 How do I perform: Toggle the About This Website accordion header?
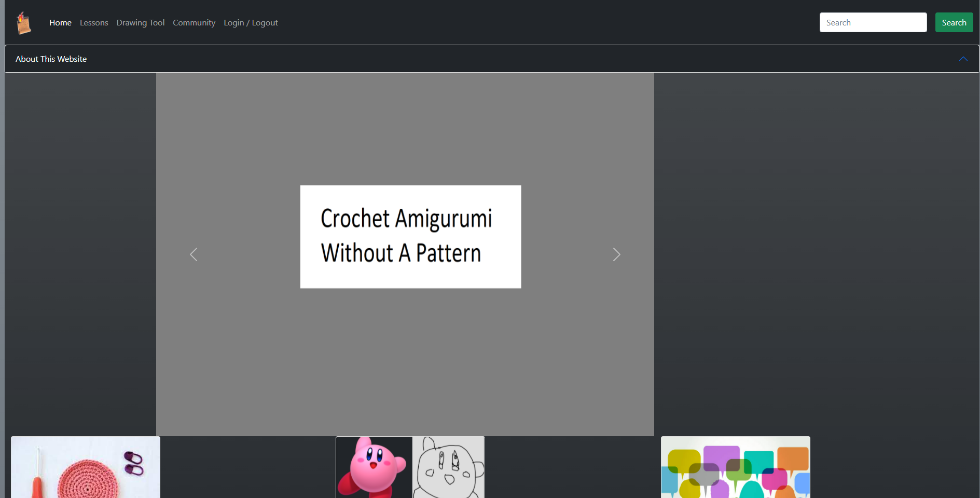point(492,59)
